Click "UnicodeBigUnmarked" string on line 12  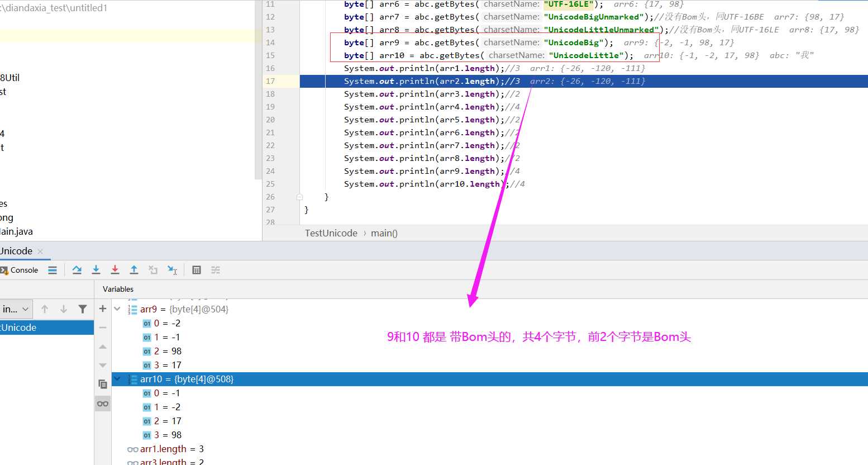click(594, 17)
